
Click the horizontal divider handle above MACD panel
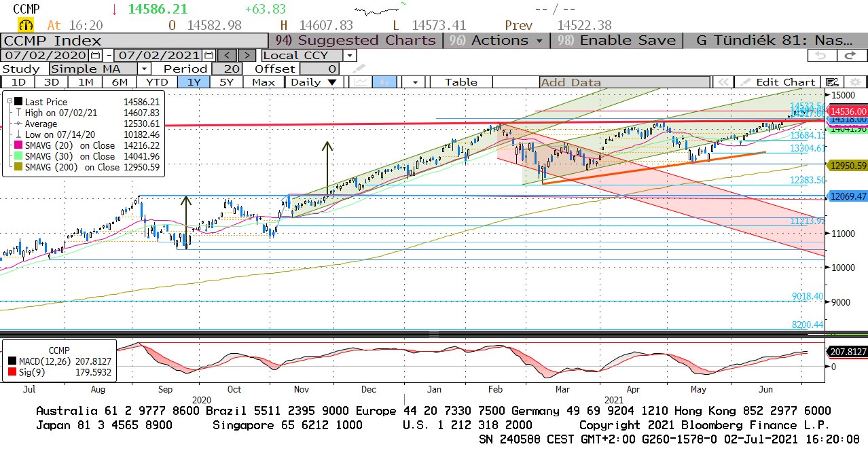tap(434, 334)
